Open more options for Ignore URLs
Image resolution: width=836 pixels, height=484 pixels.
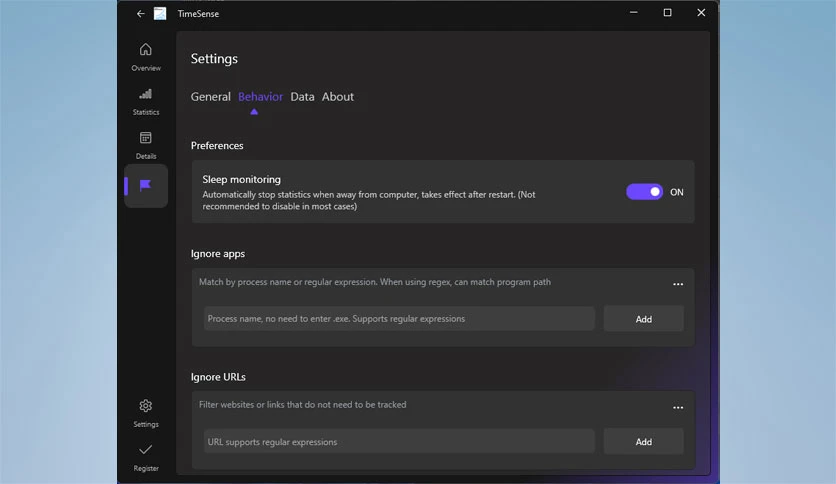coord(678,407)
